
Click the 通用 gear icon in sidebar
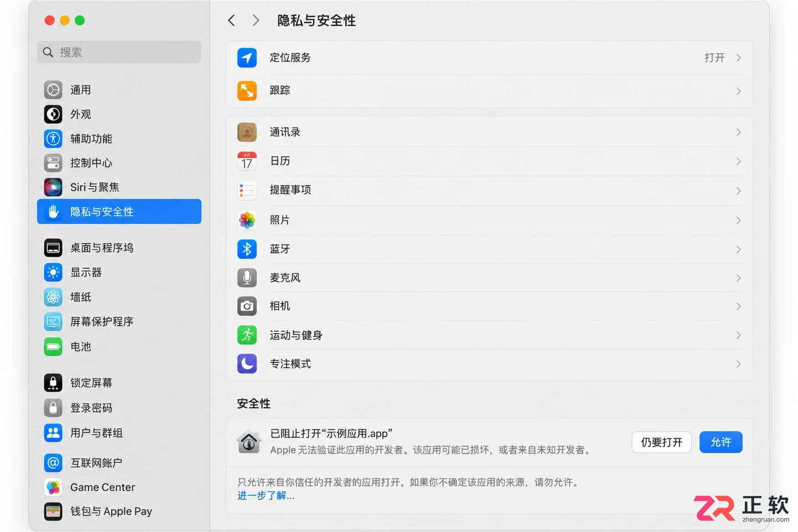[x=53, y=90]
